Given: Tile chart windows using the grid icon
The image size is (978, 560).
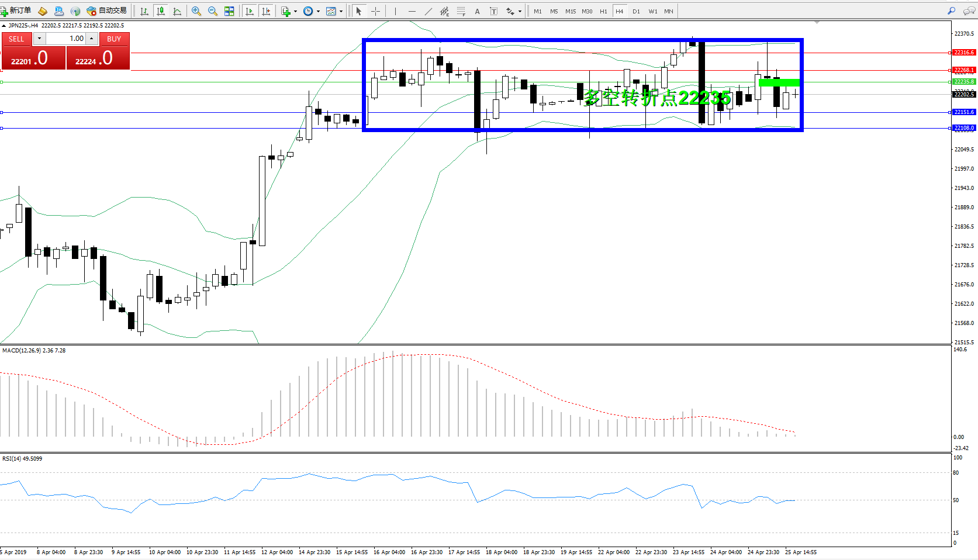Looking at the screenshot, I should pos(229,11).
